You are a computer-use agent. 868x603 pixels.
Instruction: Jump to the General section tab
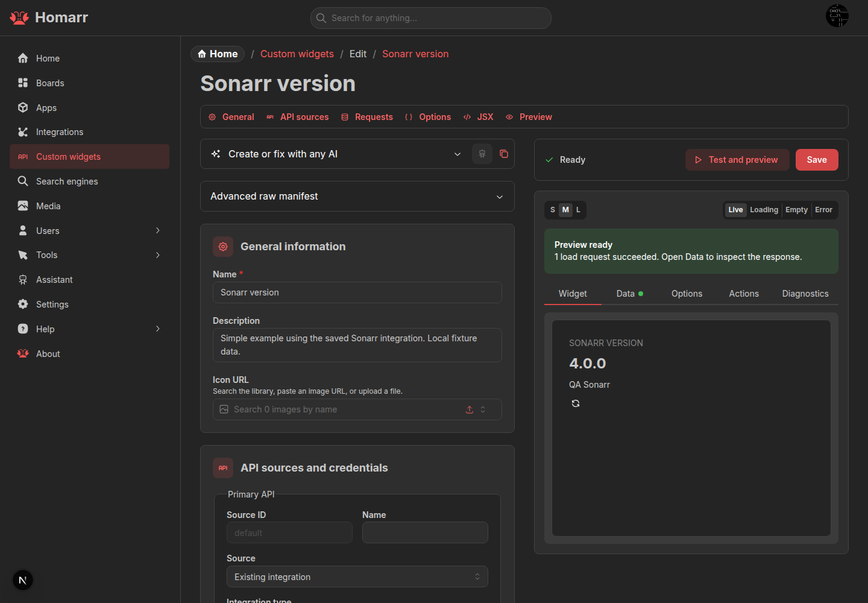pos(231,117)
